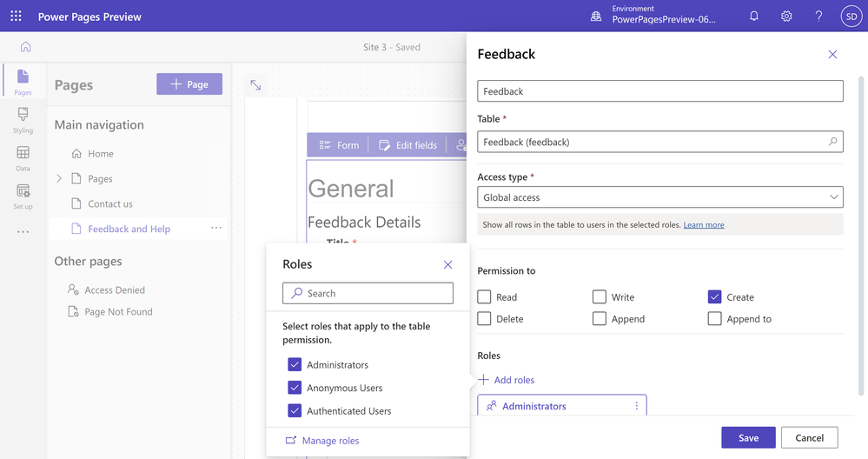The width and height of the screenshot is (868, 459).
Task: Click the Access Denied page icon
Action: click(73, 289)
